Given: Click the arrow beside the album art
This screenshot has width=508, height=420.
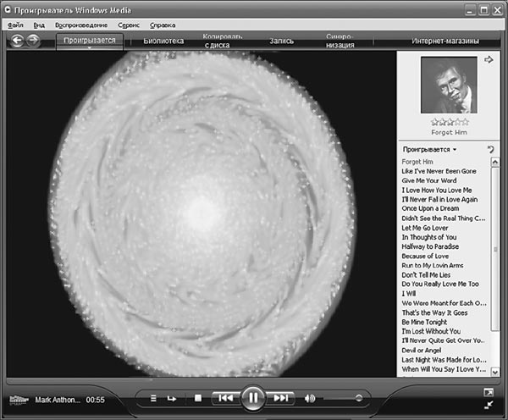Looking at the screenshot, I should 489,59.
